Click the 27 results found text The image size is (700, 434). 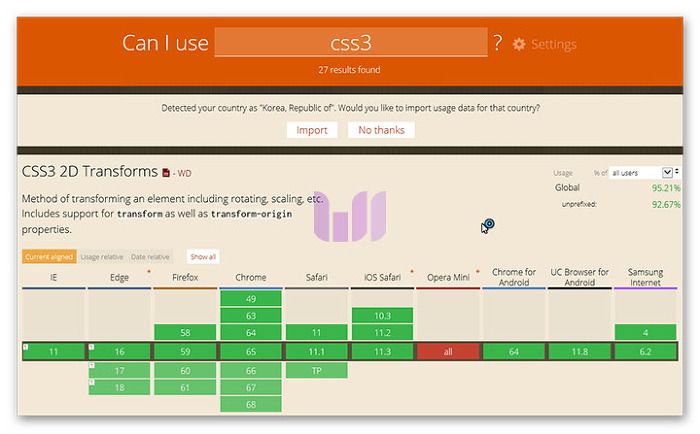[x=349, y=70]
